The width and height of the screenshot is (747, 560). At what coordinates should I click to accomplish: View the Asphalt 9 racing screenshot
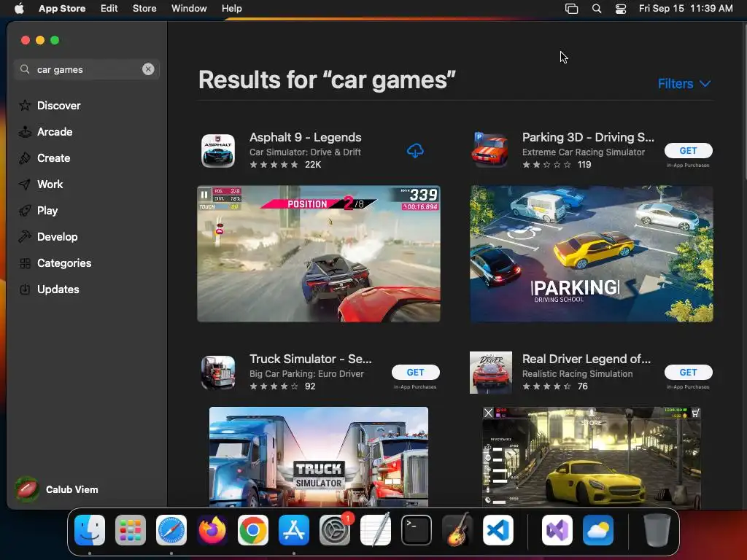(319, 254)
